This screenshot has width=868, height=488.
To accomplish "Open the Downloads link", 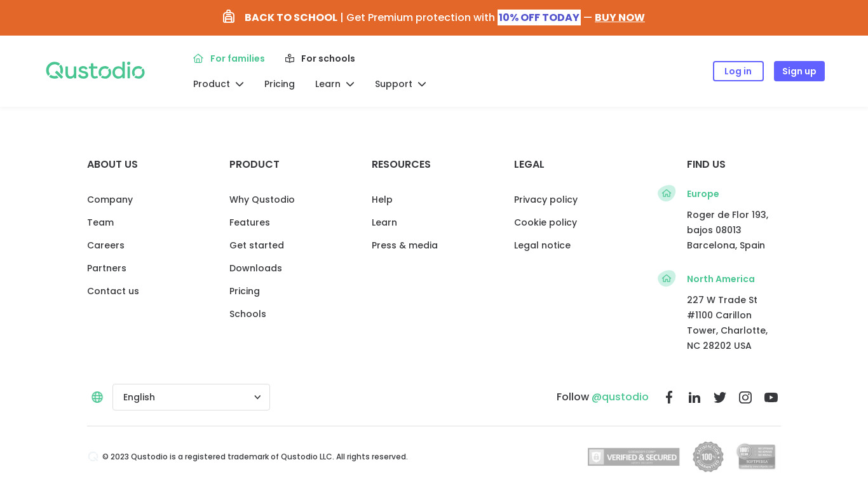I will click(x=255, y=268).
